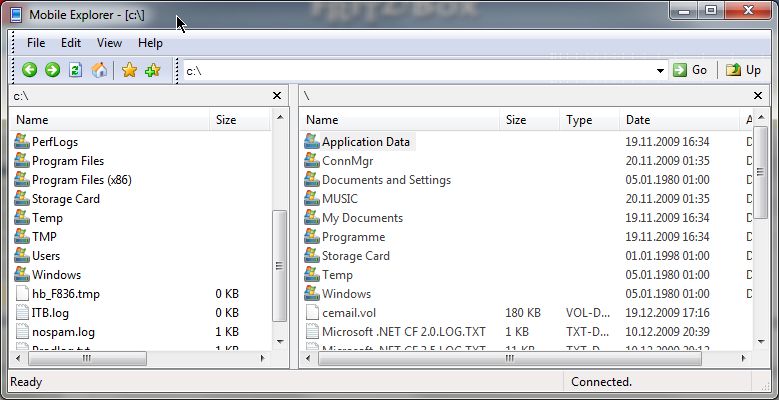
Task: Select the right pane Storage Card folder
Action: 356,256
